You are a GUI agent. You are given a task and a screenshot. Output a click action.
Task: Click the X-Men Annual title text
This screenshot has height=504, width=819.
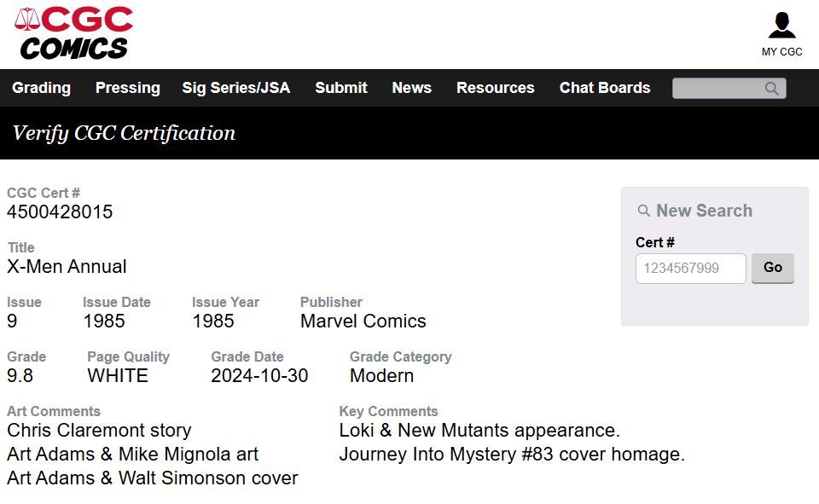pos(67,266)
